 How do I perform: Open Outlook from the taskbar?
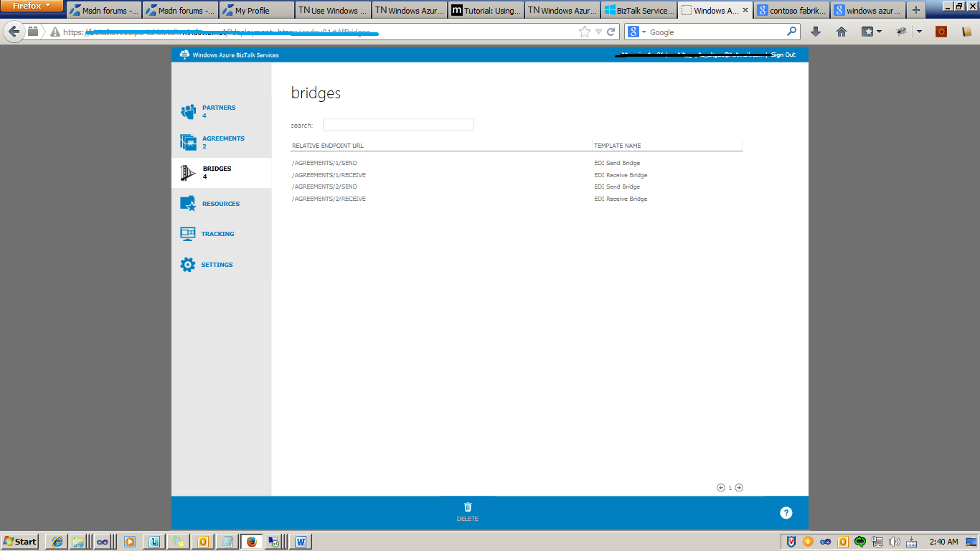coord(203,542)
